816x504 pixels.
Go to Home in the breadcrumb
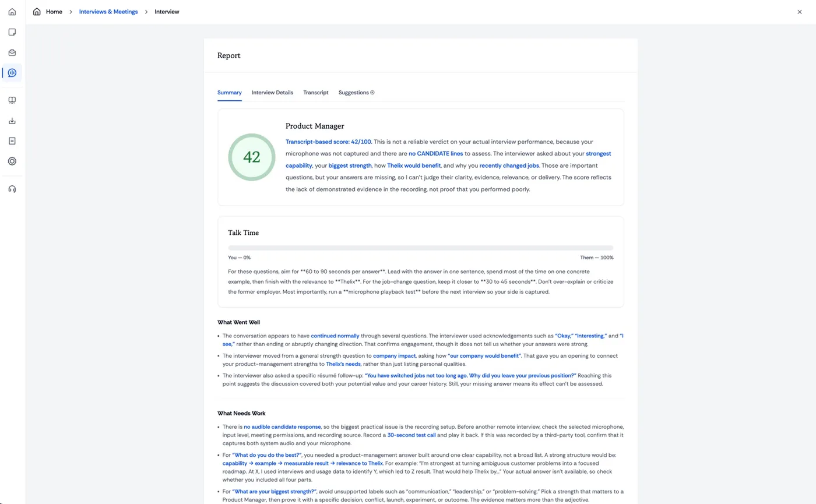coord(54,12)
